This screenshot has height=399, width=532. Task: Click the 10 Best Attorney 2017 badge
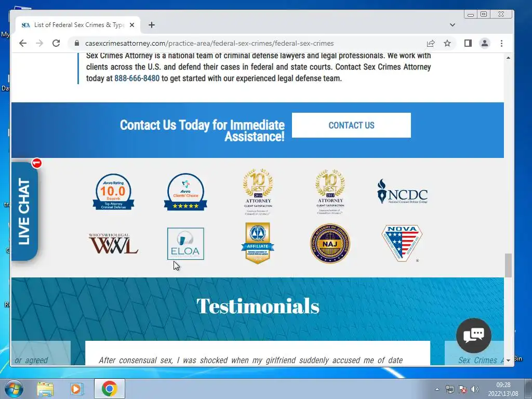(x=330, y=192)
